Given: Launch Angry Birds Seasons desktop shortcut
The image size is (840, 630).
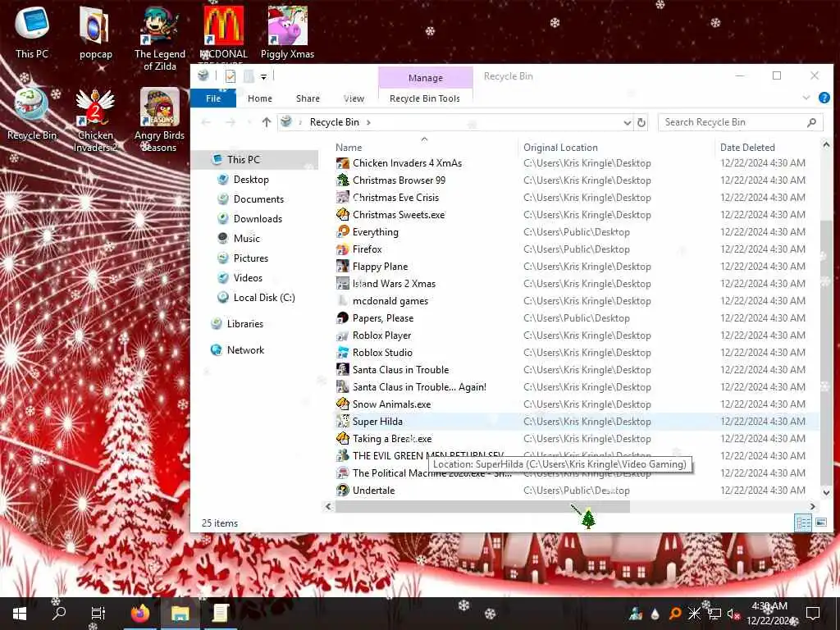Looking at the screenshot, I should click(159, 120).
